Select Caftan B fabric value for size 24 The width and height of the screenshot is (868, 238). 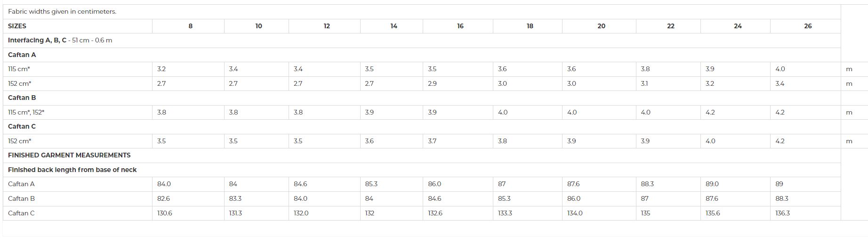pos(710,112)
